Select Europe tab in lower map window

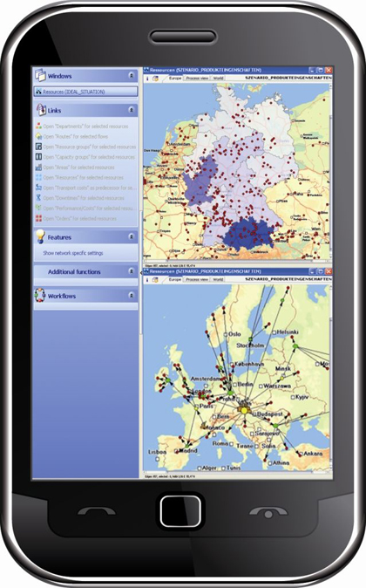tap(175, 279)
